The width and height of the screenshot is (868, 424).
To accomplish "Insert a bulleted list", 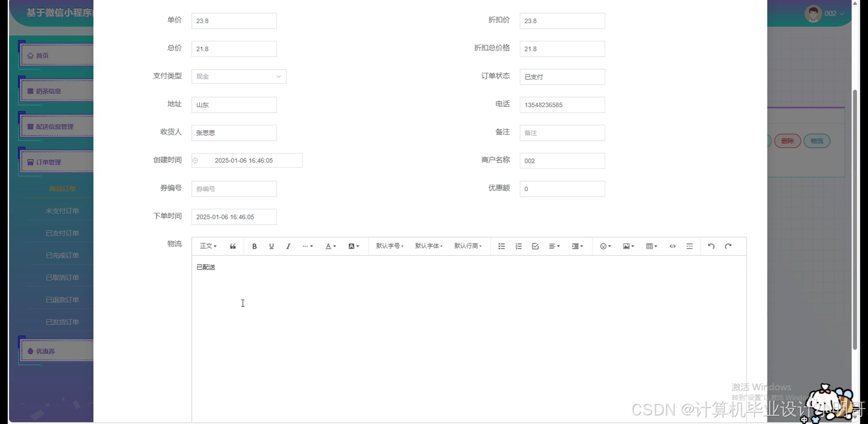I will [501, 246].
